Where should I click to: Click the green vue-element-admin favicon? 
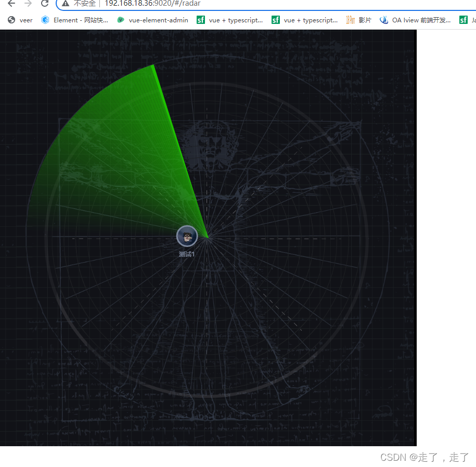click(121, 20)
